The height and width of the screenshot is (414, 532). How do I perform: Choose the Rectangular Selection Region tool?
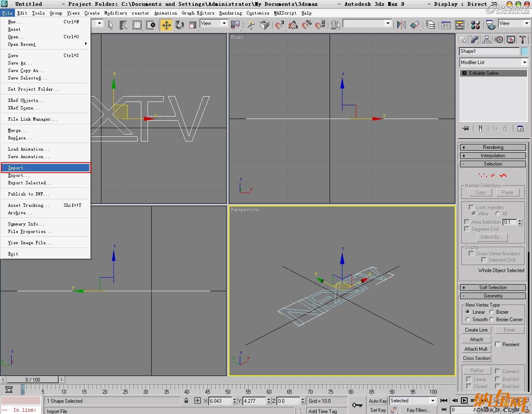[x=137, y=25]
